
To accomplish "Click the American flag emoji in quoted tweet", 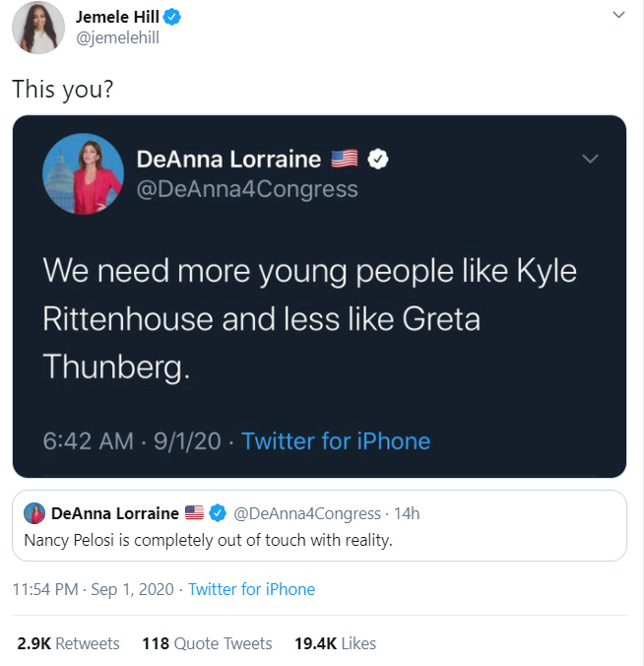I will coord(194,513).
